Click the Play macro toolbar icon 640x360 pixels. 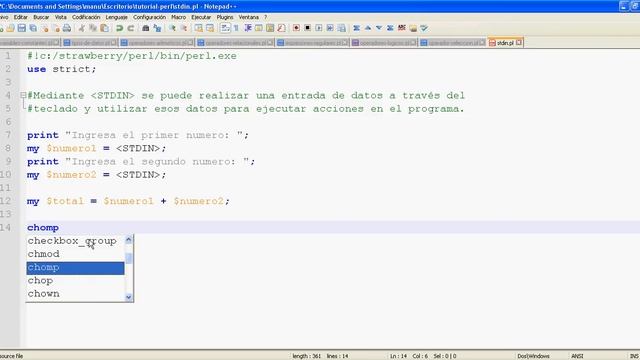(319, 28)
